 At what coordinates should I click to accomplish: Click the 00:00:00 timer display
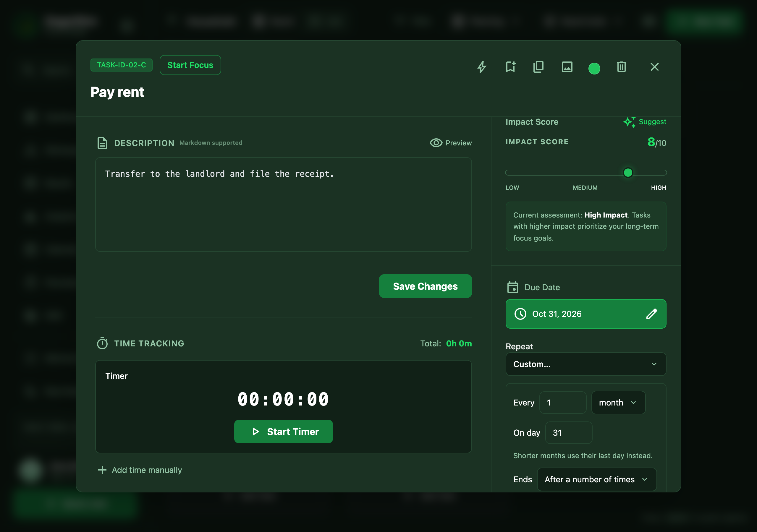(x=284, y=399)
